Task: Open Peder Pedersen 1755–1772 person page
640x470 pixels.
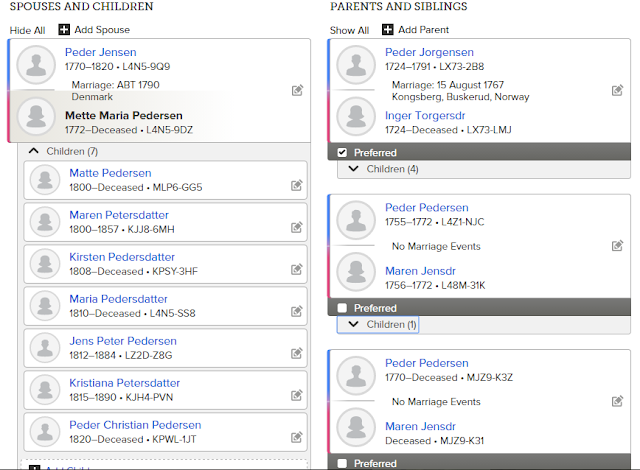Action: point(427,208)
